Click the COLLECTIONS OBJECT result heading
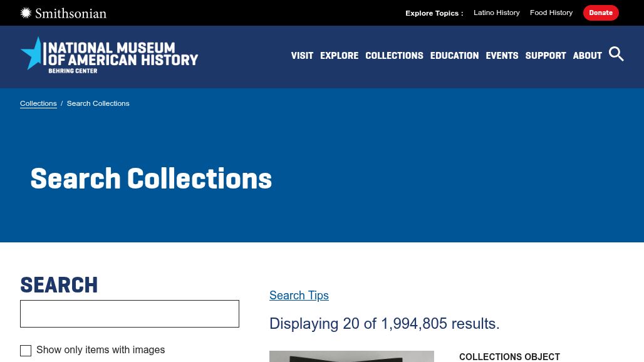This screenshot has width=644, height=362. [509, 356]
